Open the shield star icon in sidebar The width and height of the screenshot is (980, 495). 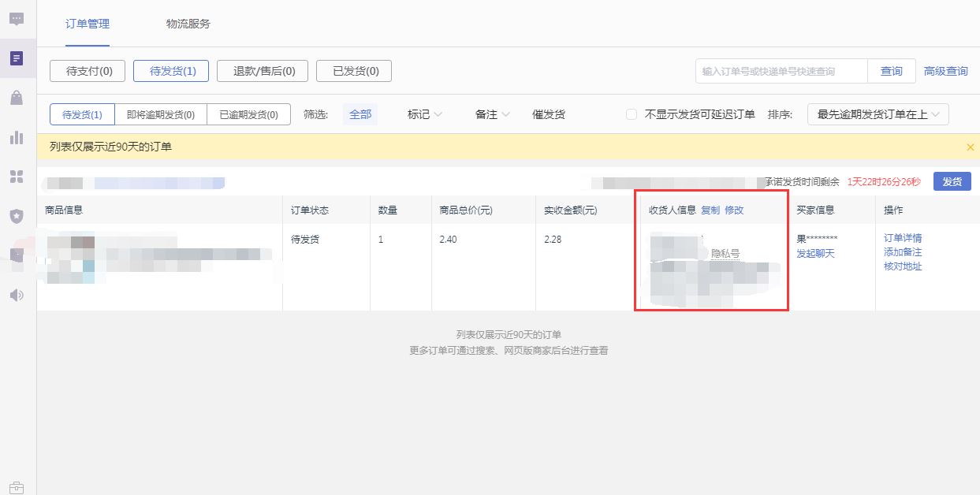click(17, 216)
